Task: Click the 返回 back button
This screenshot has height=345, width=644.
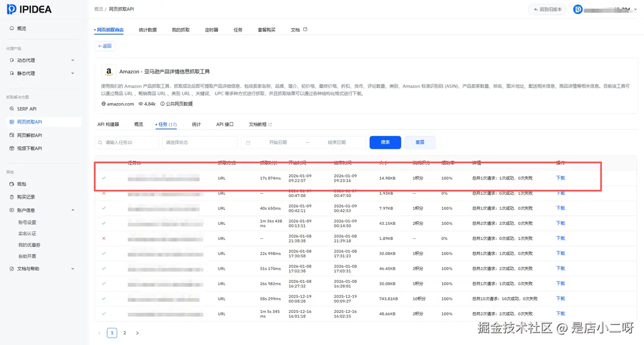Action: click(105, 46)
